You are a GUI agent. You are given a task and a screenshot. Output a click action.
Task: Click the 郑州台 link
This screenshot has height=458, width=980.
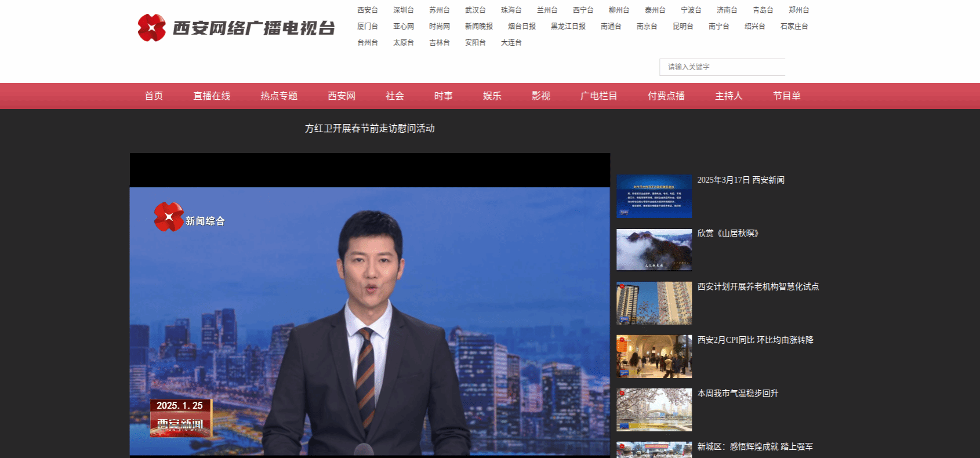click(x=799, y=10)
